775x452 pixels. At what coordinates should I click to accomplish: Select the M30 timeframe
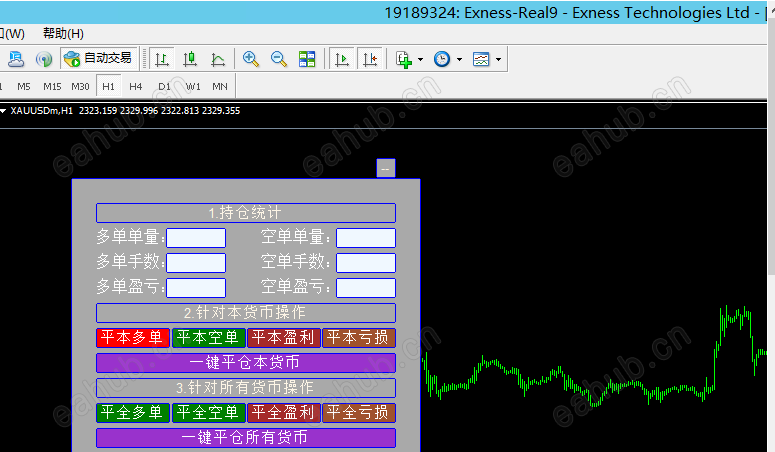tap(80, 87)
